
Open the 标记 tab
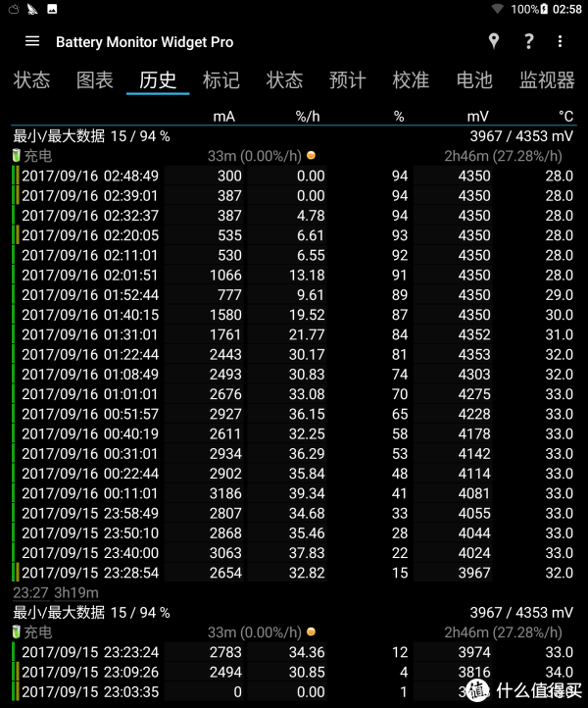tap(220, 80)
